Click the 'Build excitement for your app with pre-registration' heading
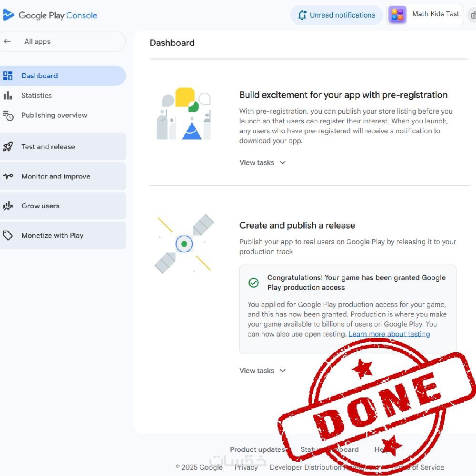Viewport: 476px width, 476px height. pyautogui.click(x=343, y=95)
